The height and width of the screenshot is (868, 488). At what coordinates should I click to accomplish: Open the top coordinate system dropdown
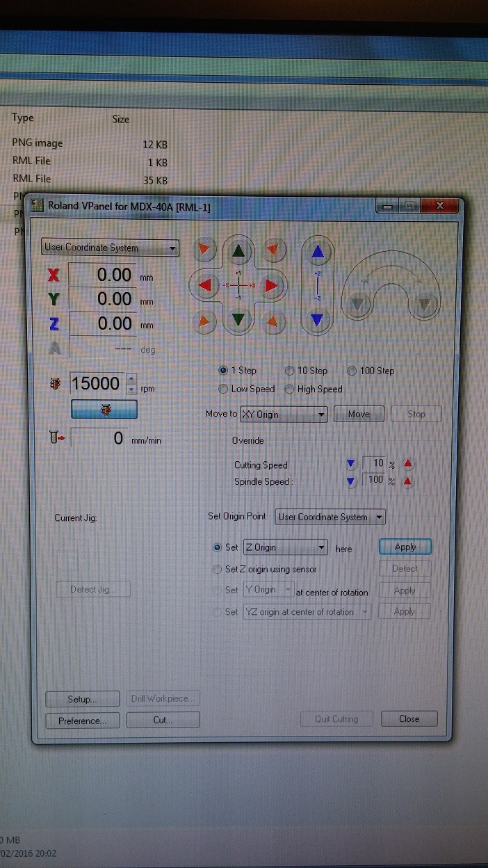point(111,248)
